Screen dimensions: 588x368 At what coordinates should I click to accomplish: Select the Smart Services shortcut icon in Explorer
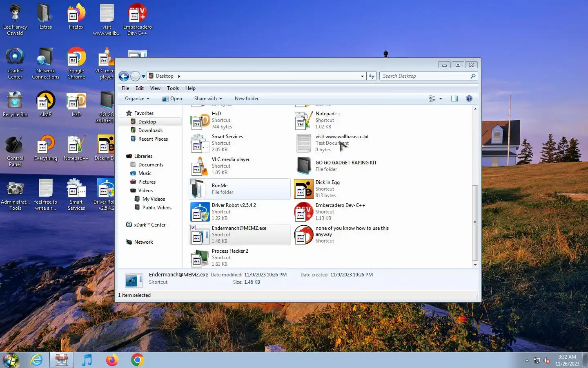200,144
